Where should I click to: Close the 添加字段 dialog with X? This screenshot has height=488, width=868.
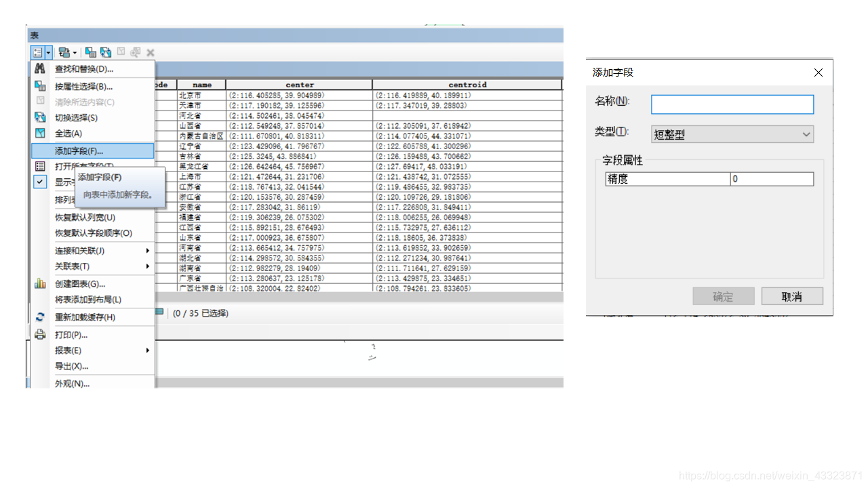[x=818, y=73]
